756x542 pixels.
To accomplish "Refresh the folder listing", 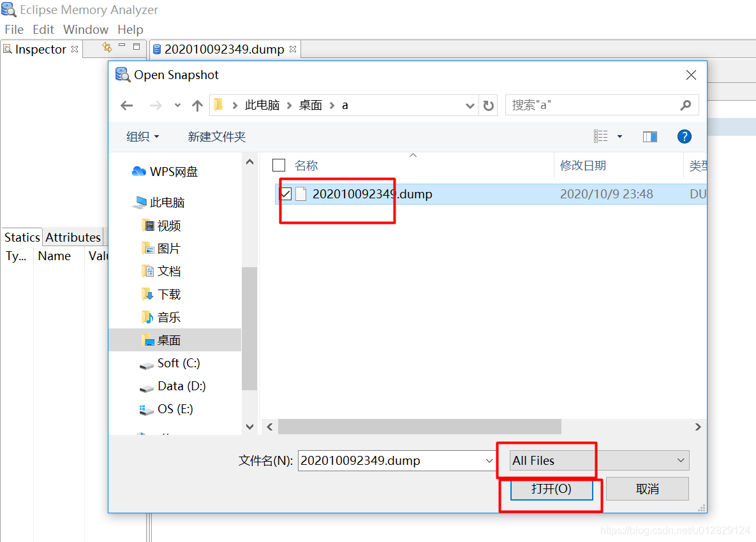I will click(x=489, y=105).
